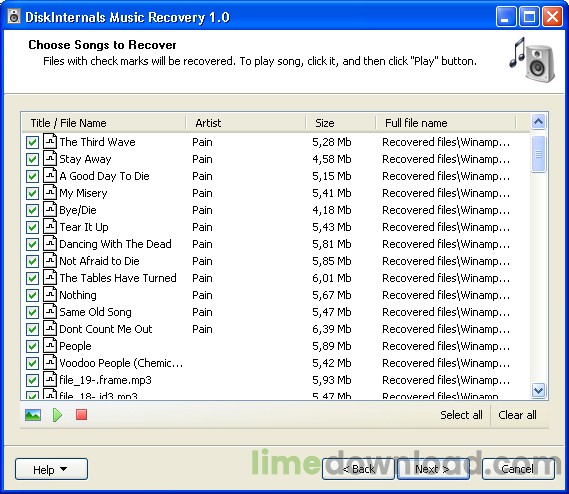Toggle checkbox for Not Afraid to Die
This screenshot has width=569, height=494.
[32, 262]
